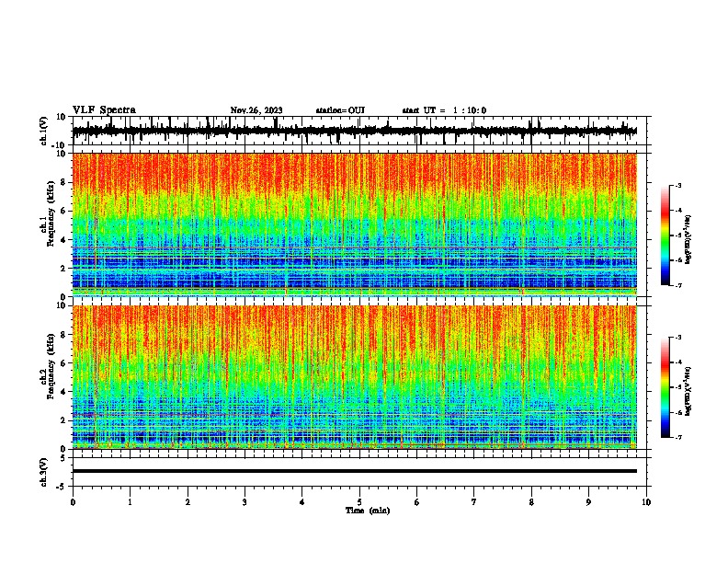This screenshot has height=563, width=728.
Task: Click the '6' tick on ch.1 frequency axis
Action: coord(63,211)
